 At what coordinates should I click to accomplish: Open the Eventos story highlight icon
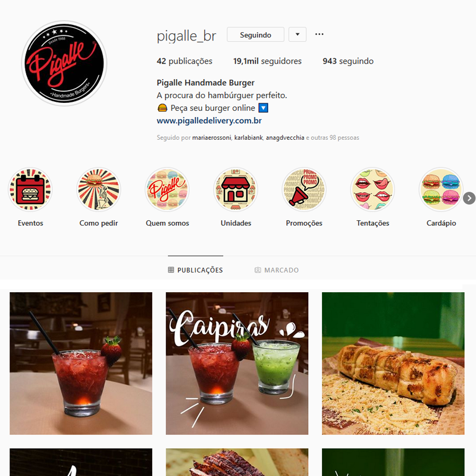tap(30, 189)
